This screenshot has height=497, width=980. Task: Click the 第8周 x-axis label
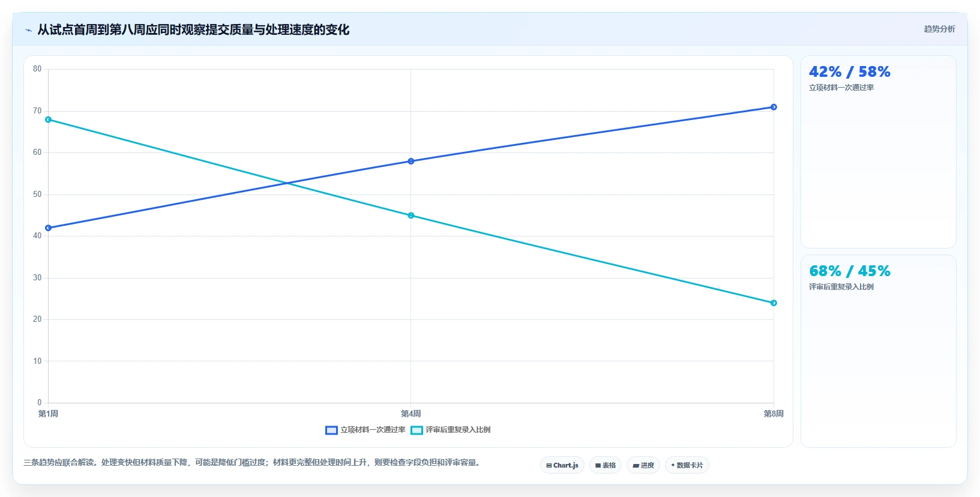pyautogui.click(x=774, y=414)
